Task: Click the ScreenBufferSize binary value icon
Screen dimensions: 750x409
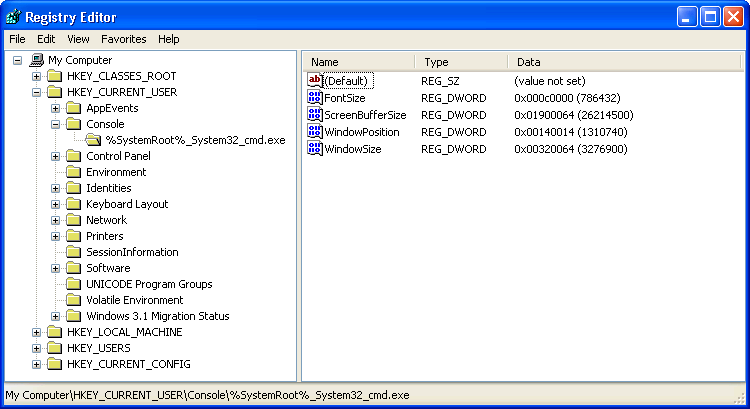Action: click(315, 115)
